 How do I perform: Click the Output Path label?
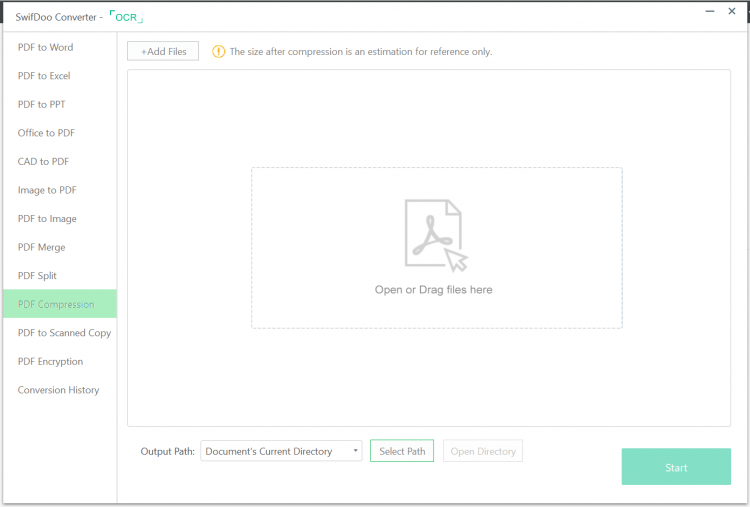click(167, 452)
